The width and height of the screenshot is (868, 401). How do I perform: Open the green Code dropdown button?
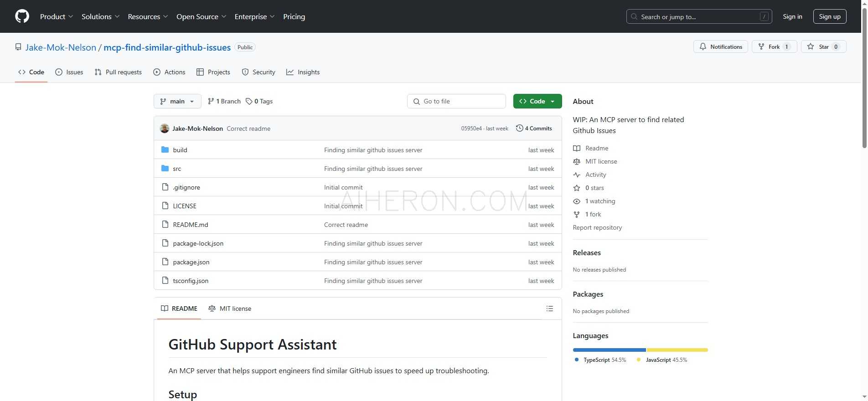[x=537, y=101]
